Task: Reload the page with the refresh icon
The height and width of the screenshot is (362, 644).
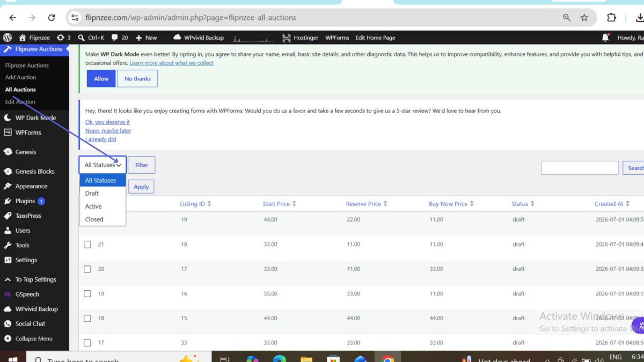Action: 52,18
